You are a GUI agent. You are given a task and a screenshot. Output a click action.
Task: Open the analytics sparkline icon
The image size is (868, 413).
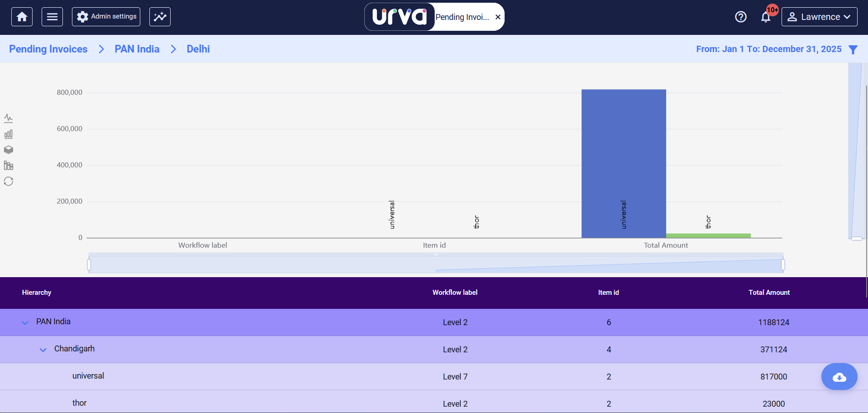click(x=160, y=17)
